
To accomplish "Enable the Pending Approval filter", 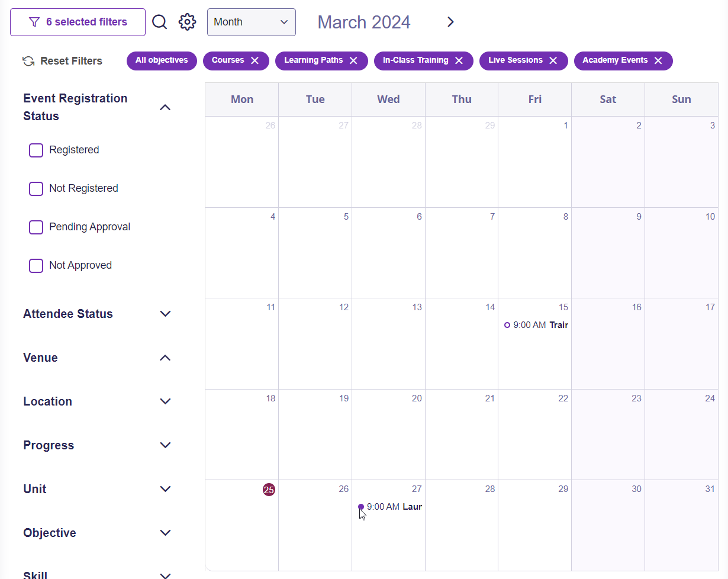I will click(36, 227).
